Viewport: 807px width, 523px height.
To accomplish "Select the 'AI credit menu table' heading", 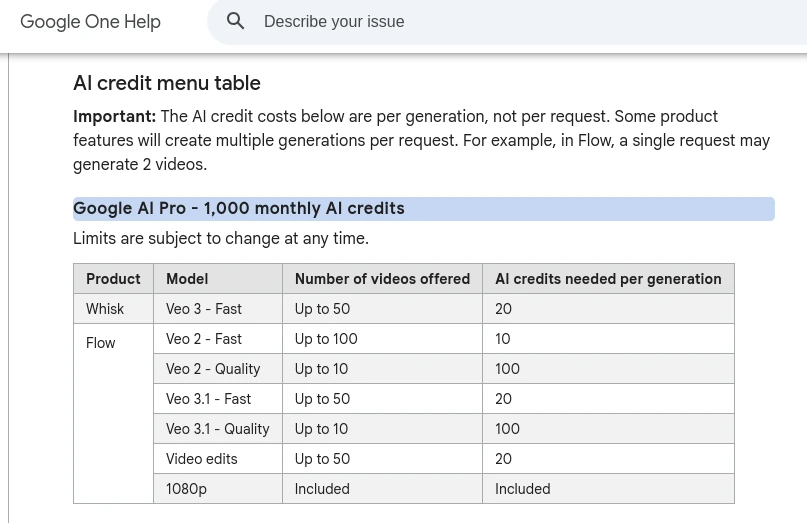I will [x=167, y=83].
